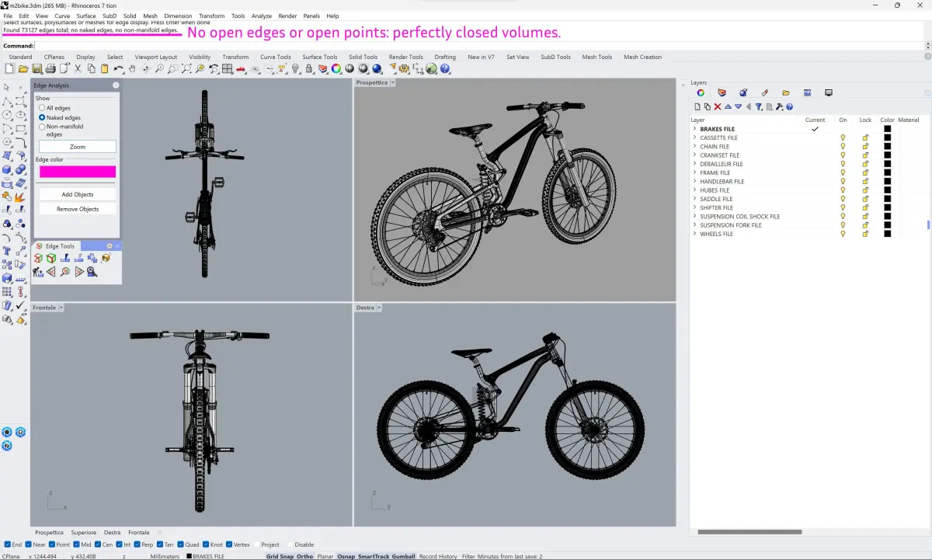The image size is (932, 560).
Task: Click the Text T tool in left sidebar
Action: pyautogui.click(x=6, y=250)
